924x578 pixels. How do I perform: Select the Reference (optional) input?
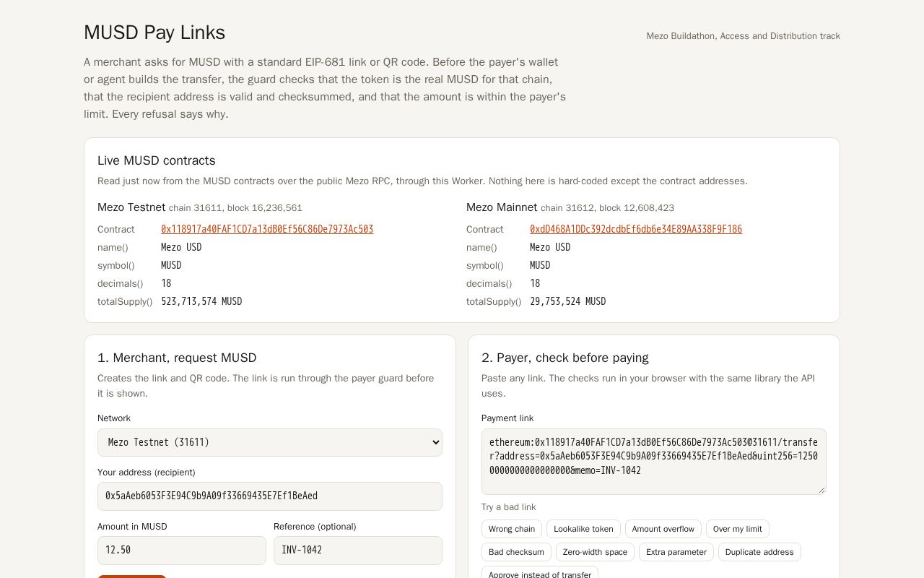coord(358,551)
